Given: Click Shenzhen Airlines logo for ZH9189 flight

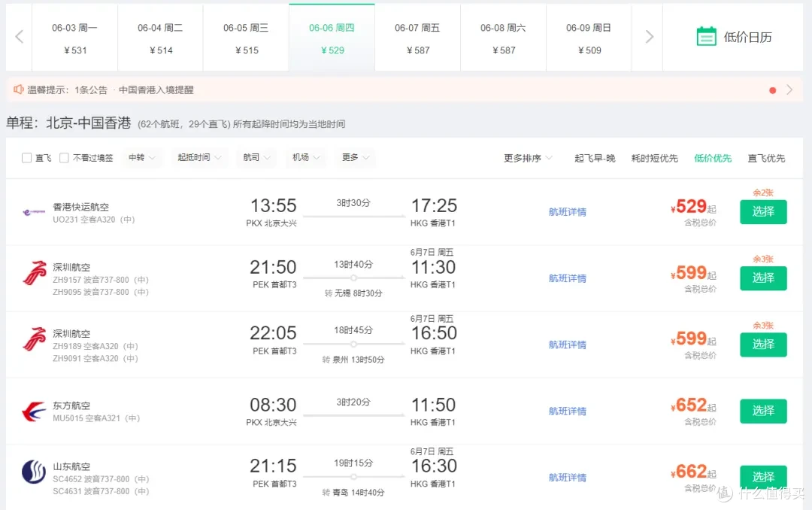Looking at the screenshot, I should (34, 339).
